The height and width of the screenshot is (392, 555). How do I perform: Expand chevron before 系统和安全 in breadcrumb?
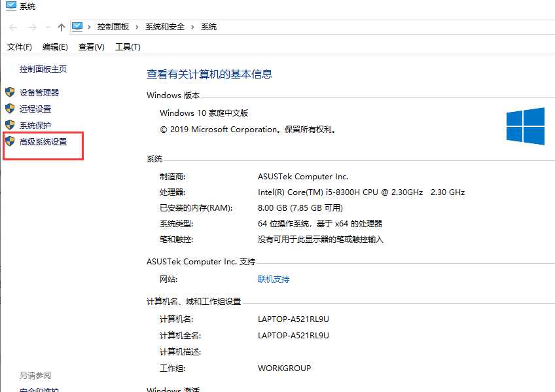137,27
